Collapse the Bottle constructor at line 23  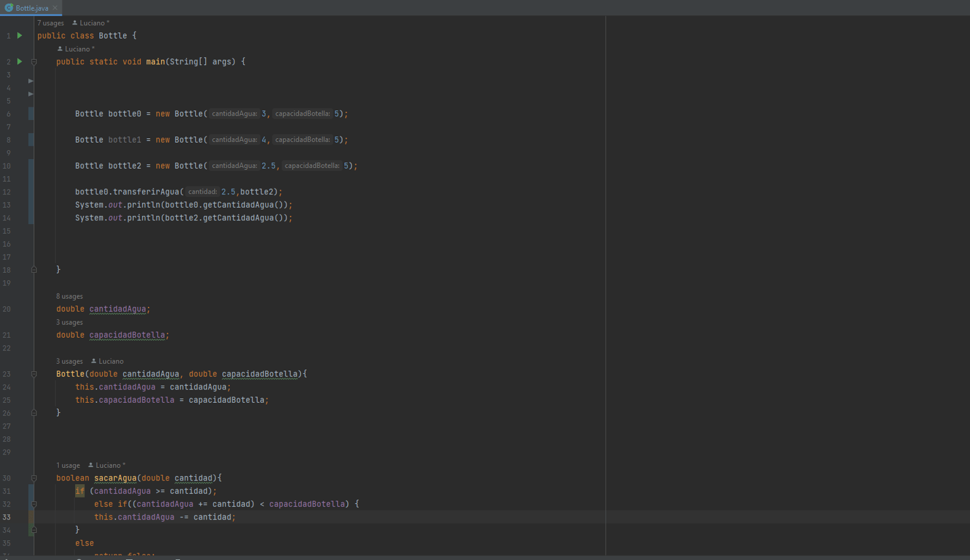click(x=34, y=374)
